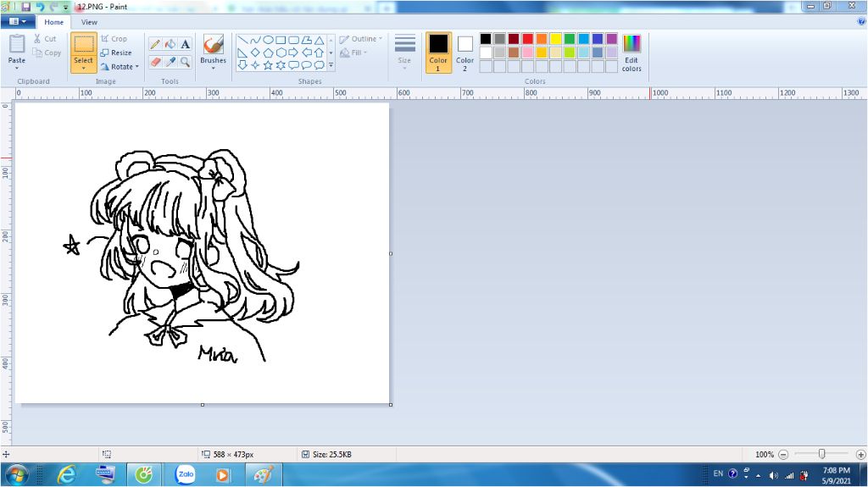Select the Text tool
The width and height of the screenshot is (868, 487).
click(x=186, y=44)
